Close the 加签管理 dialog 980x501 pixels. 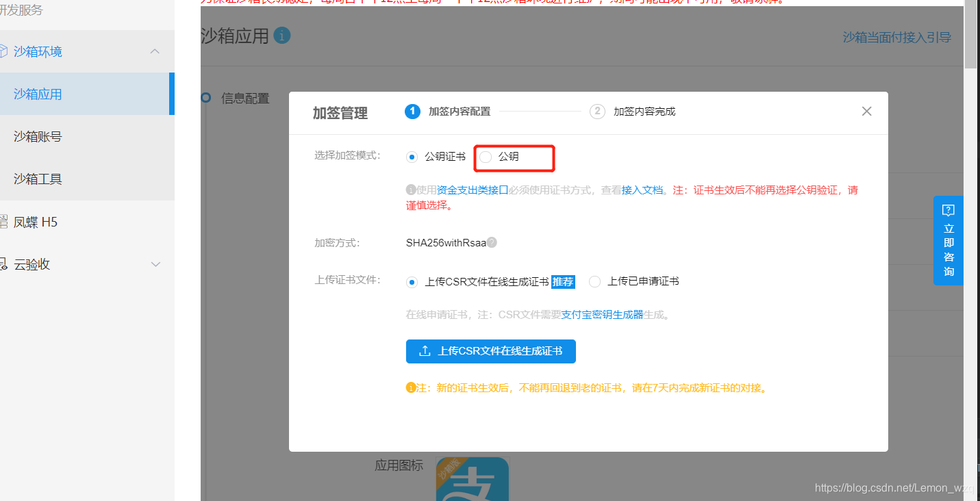tap(866, 111)
